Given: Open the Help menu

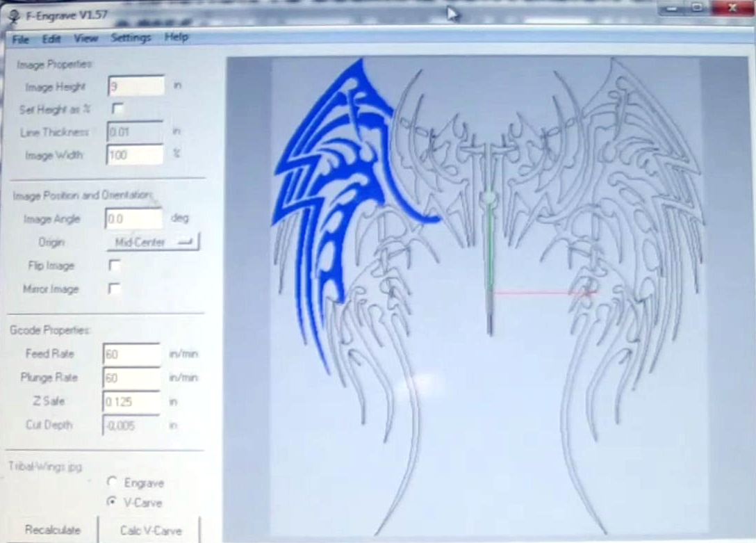Looking at the screenshot, I should pos(176,37).
